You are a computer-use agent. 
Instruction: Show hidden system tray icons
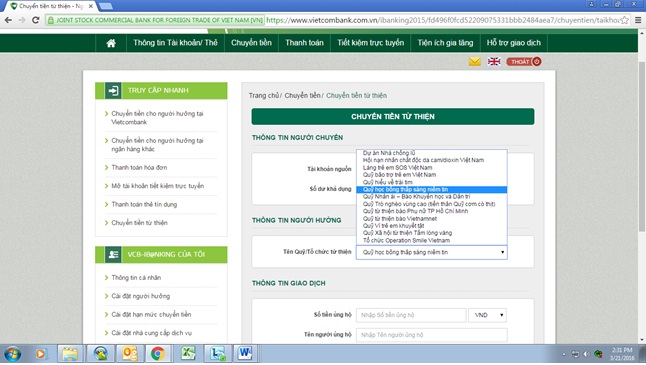[x=564, y=354]
